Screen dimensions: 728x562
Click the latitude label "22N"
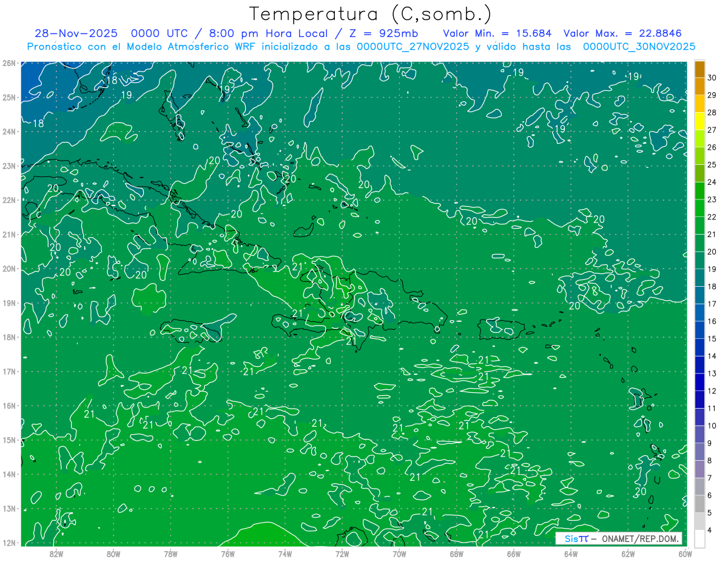pyautogui.click(x=8, y=200)
